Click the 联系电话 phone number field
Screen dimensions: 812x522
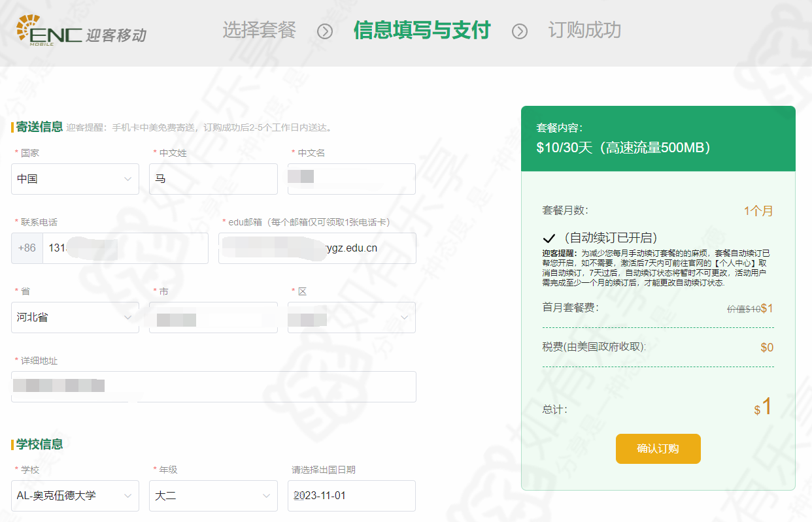click(x=125, y=248)
